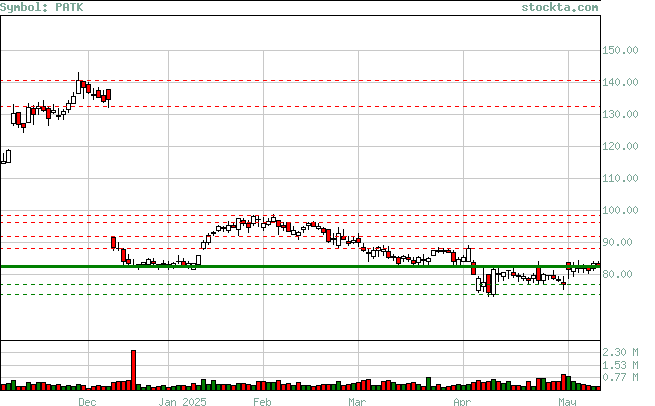Click the tallest red volume spike bar
Screen dimensions: 655x406
click(x=133, y=370)
